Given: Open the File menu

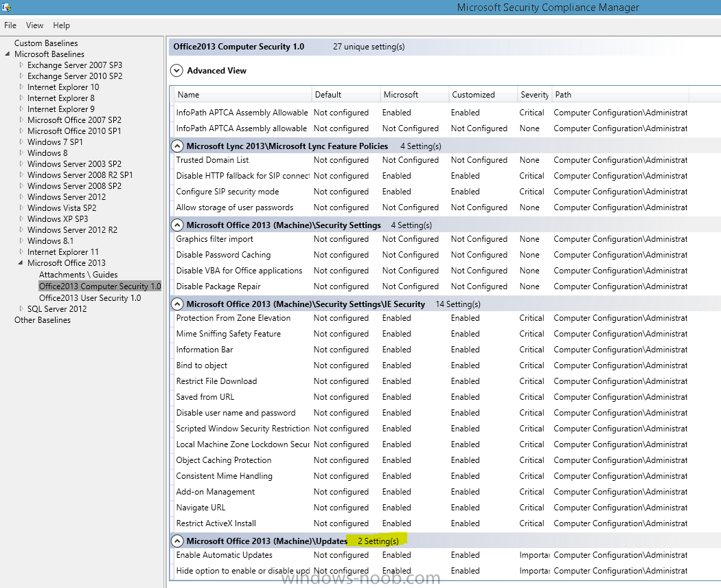Looking at the screenshot, I should 10,25.
